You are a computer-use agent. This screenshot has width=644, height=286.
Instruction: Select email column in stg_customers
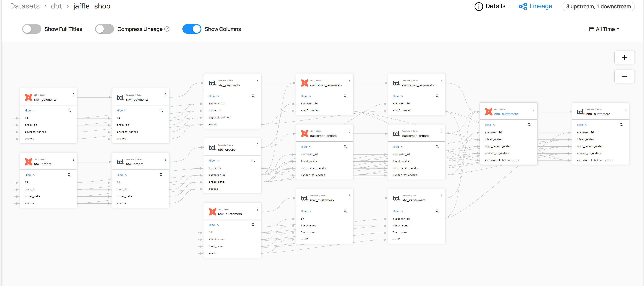pos(397,240)
